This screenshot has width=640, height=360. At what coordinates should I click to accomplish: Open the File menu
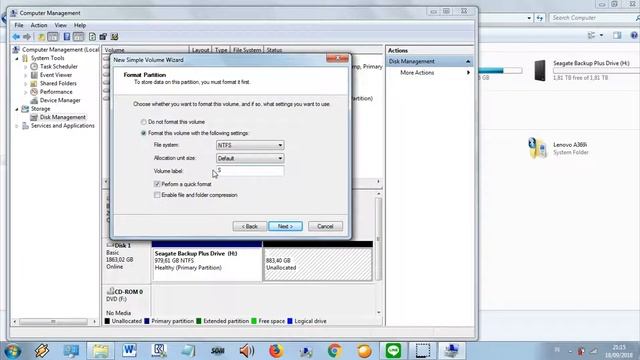pyautogui.click(x=19, y=25)
